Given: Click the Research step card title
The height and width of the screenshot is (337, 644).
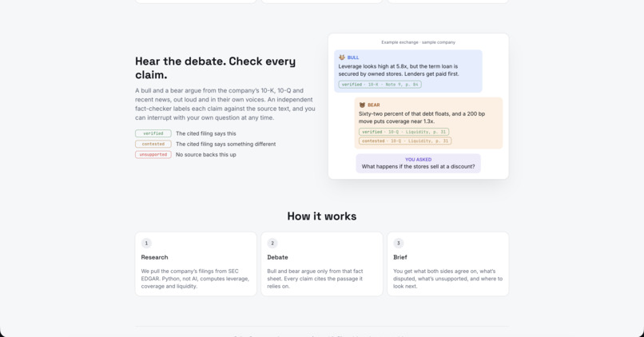Looking at the screenshot, I should tap(154, 257).
